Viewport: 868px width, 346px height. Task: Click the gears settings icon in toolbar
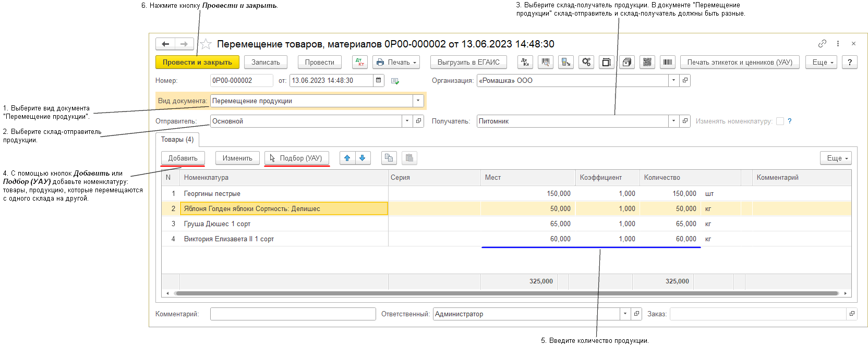[586, 63]
